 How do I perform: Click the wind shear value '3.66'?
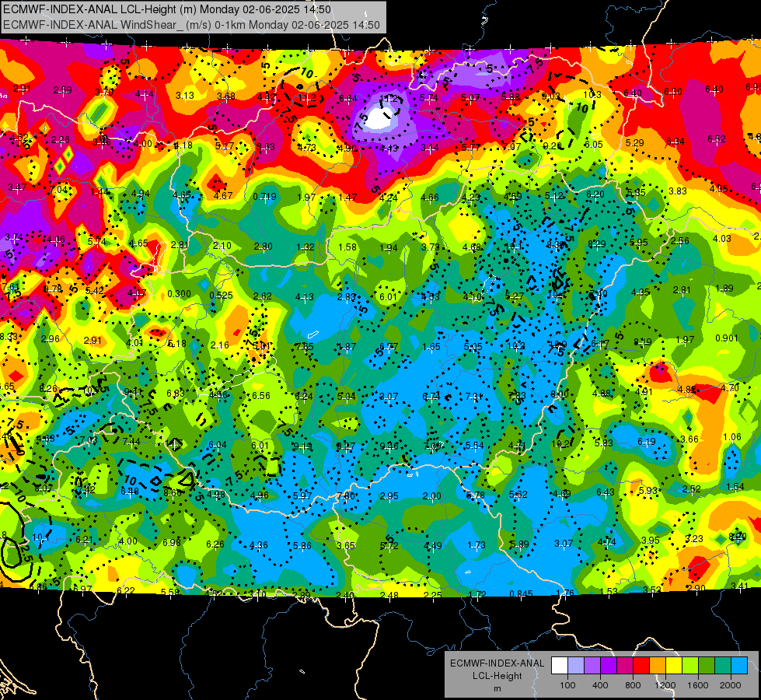coord(689,439)
